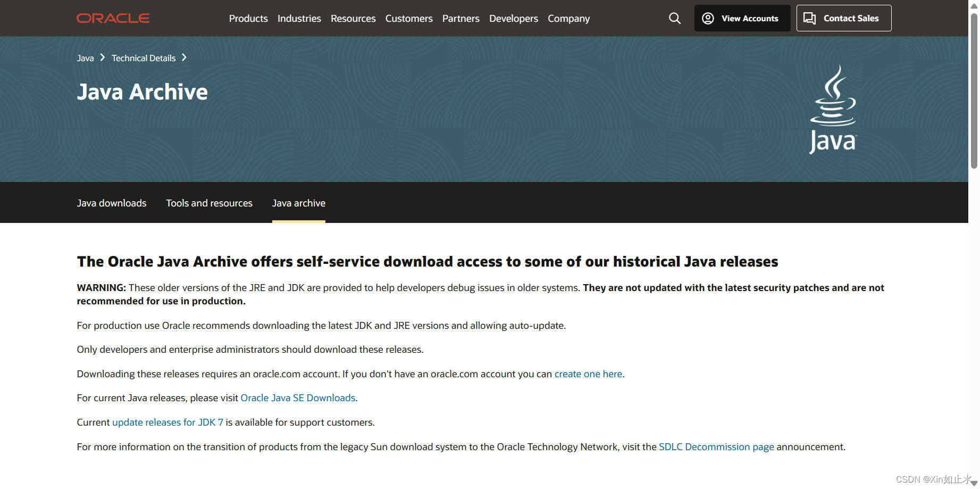Switch to the Java downloads tab
Screen dimensions: 980x489
[112, 203]
